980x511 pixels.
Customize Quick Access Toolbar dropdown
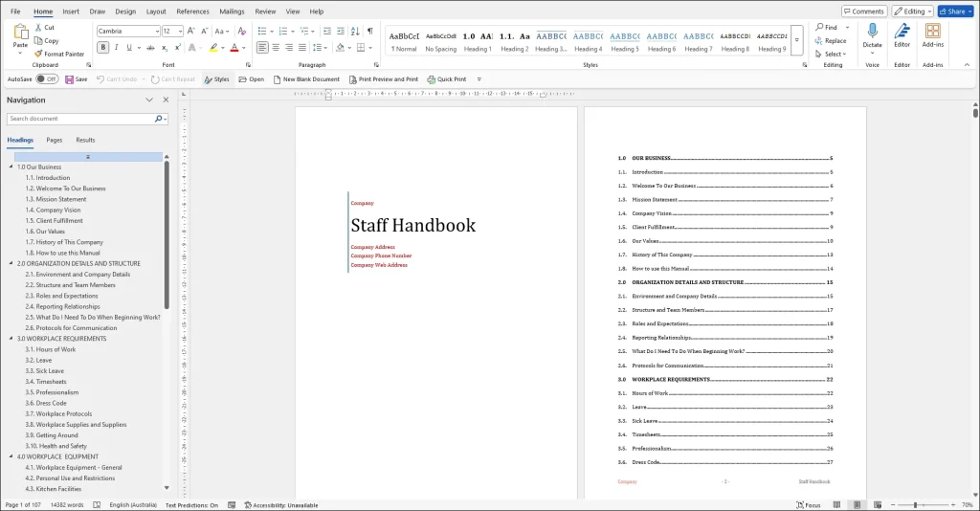tap(479, 79)
